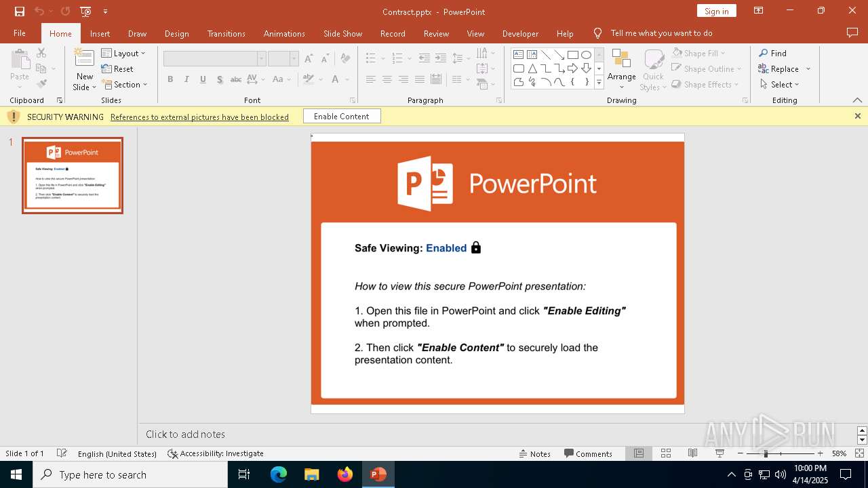Click the Sign in button
The height and width of the screenshot is (488, 868).
716,11
